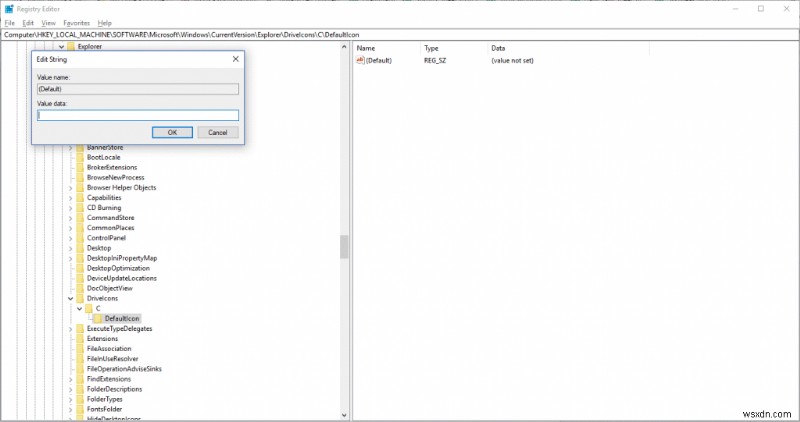This screenshot has width=800, height=422.
Task: Click the FileAssociation folder icon
Action: tap(80, 349)
